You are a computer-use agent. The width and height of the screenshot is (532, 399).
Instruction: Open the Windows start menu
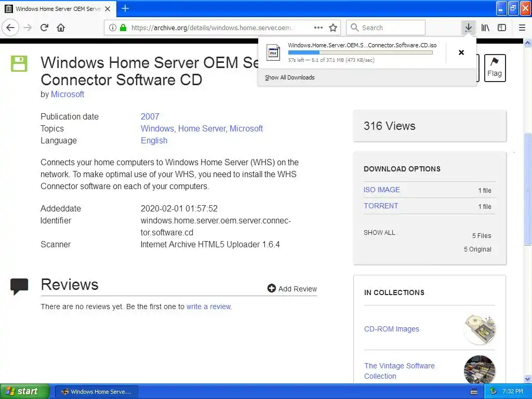24,391
